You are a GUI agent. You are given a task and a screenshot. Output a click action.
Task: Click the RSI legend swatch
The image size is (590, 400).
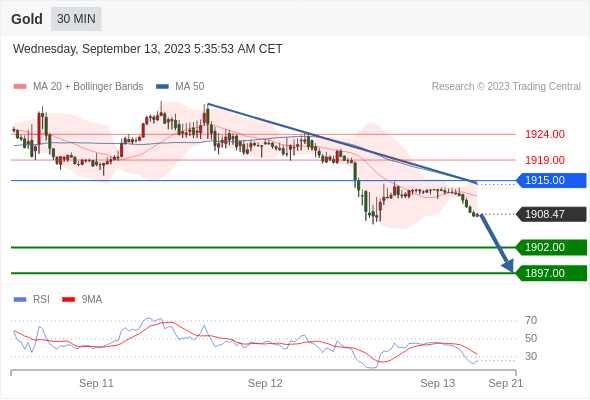point(20,300)
